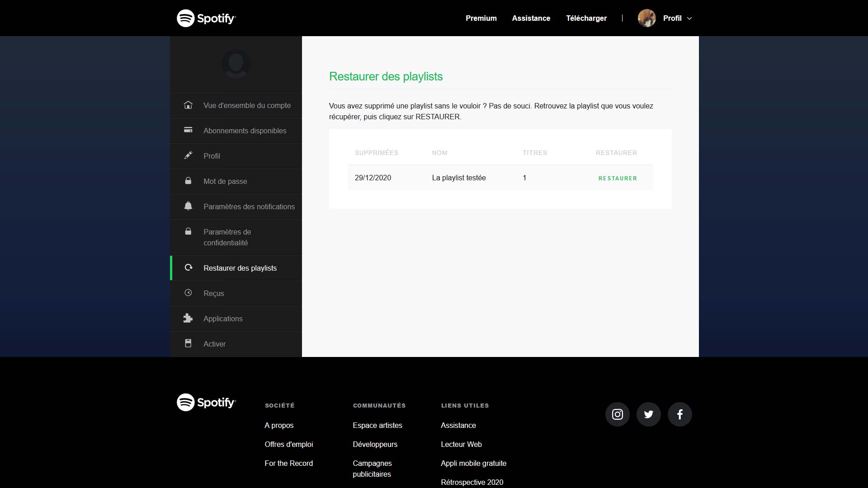This screenshot has height=488, width=868.
Task: Select Mot de passe in the sidebar
Action: coord(236,181)
